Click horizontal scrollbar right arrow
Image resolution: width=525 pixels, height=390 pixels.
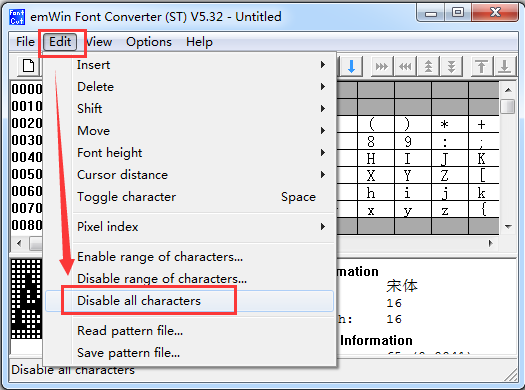491,243
